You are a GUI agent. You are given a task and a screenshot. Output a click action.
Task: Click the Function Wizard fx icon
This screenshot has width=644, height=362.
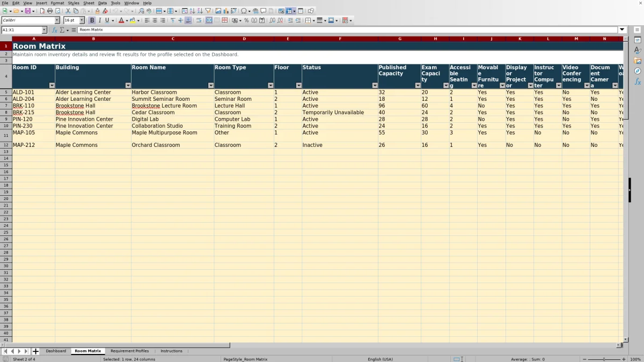(55, 30)
